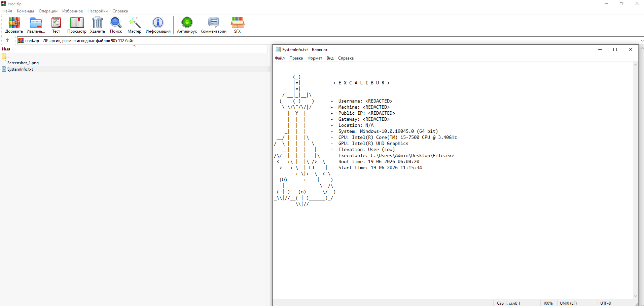Expand the archive path address dropdown
Viewport: 644px width, 306px height.
coord(642,40)
